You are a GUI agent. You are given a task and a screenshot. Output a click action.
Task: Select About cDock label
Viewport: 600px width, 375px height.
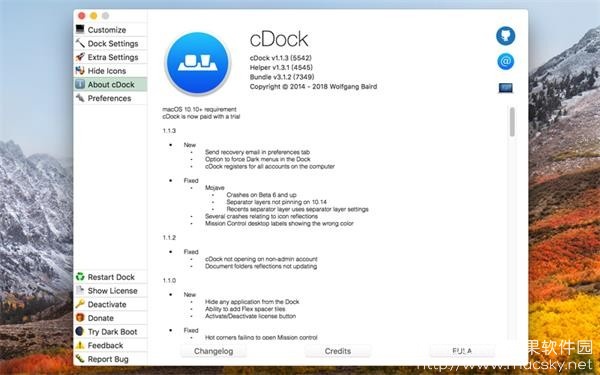(x=111, y=85)
